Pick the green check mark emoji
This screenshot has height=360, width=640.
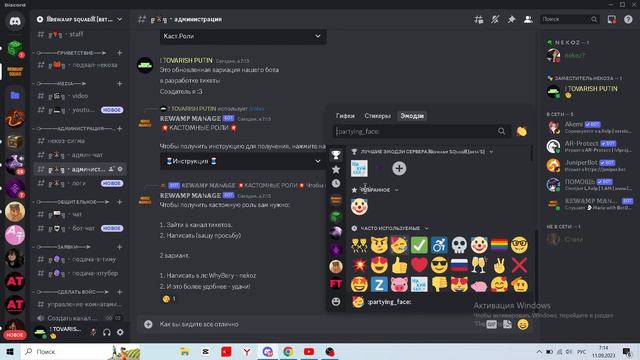click(x=419, y=245)
